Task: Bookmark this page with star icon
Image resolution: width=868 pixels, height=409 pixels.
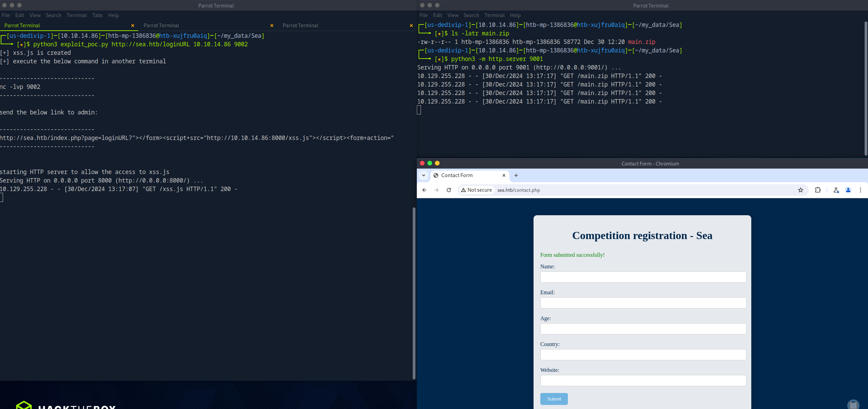Action: pyautogui.click(x=801, y=190)
